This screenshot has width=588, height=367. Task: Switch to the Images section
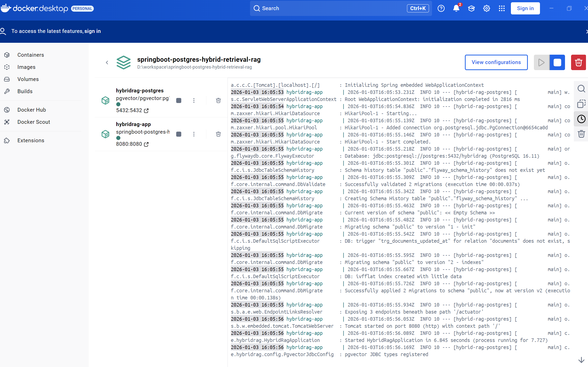click(26, 67)
